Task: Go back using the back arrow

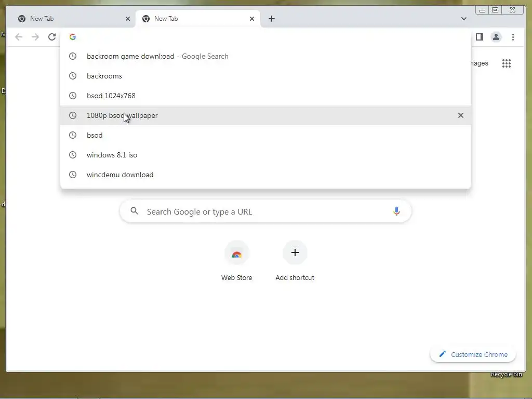Action: click(19, 37)
